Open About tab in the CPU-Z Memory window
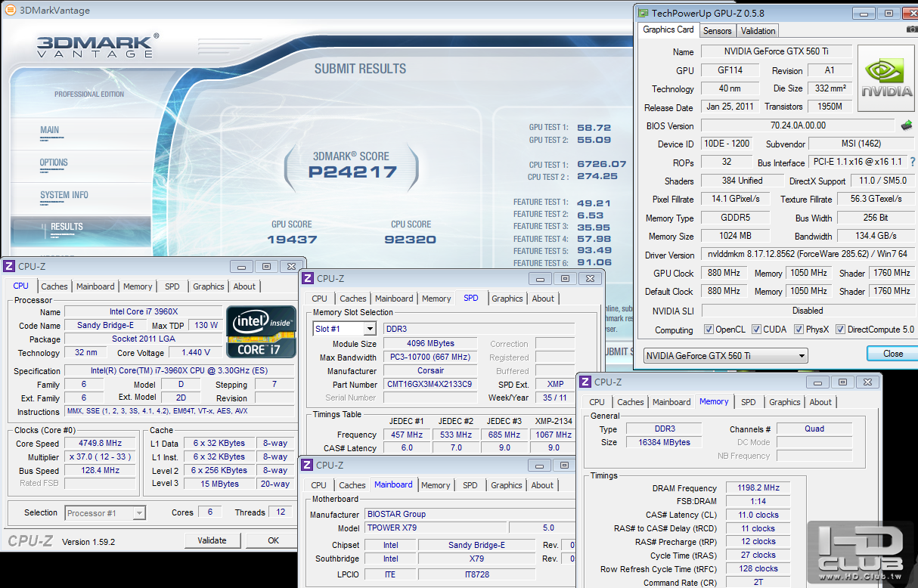This screenshot has height=588, width=918. click(820, 402)
